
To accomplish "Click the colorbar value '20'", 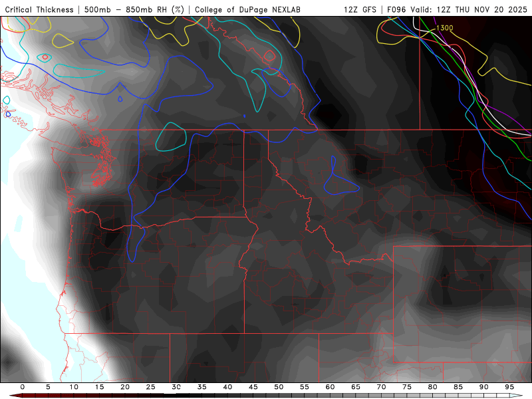I will (125, 387).
